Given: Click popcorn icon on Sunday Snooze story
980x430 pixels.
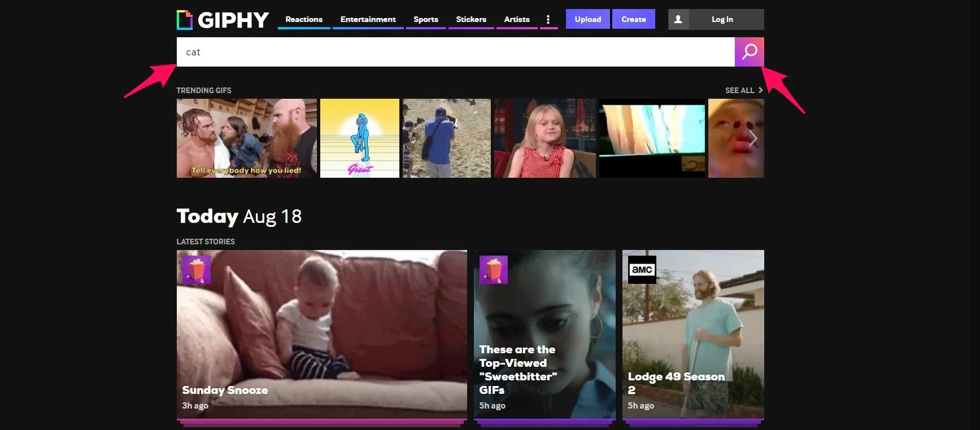Looking at the screenshot, I should coord(197,270).
